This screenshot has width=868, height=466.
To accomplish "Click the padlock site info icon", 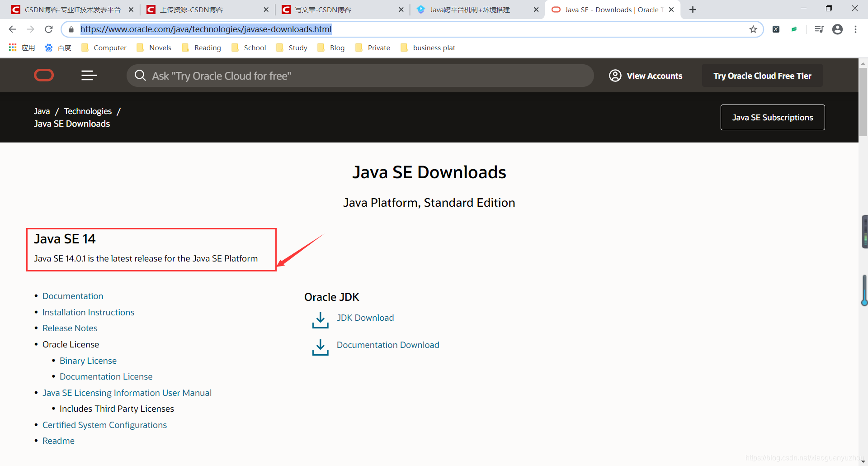I will 71,29.
